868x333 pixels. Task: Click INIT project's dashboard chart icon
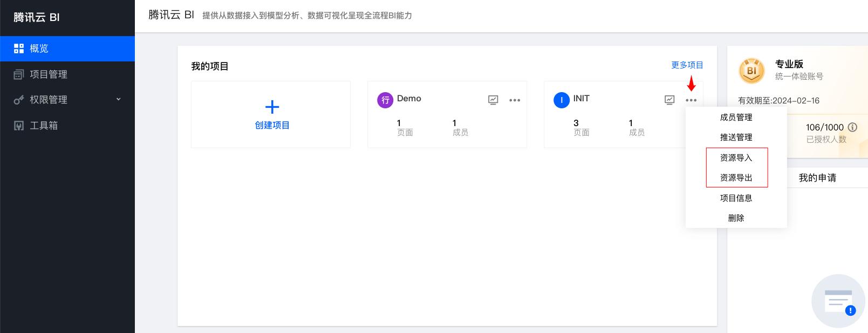coord(669,100)
